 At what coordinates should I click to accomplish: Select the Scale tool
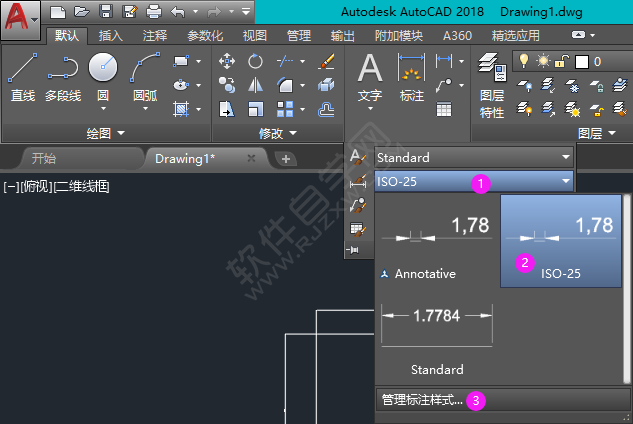[255, 109]
